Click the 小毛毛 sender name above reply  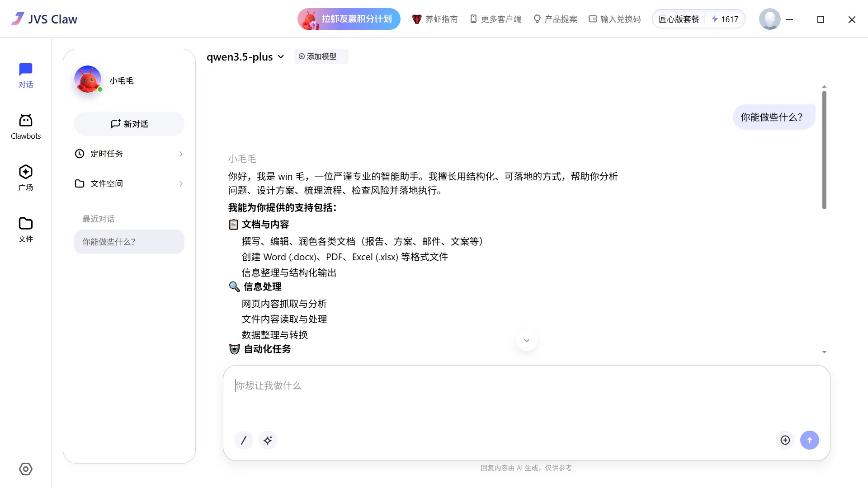[x=242, y=159]
